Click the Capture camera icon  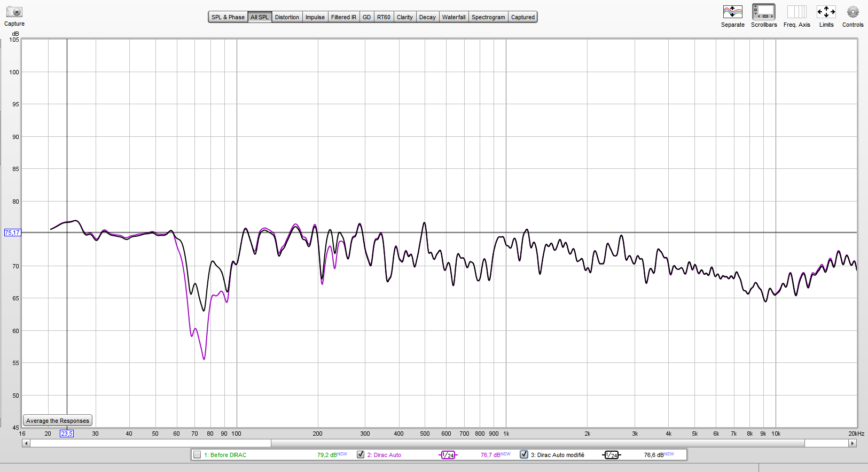14,12
